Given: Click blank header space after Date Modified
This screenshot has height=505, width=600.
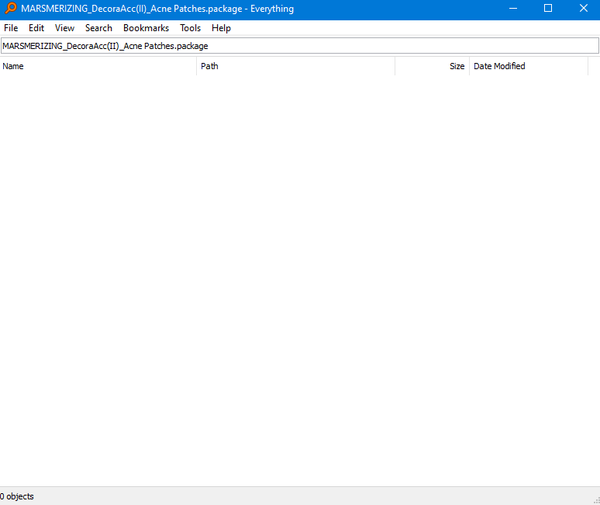Looking at the screenshot, I should click(x=593, y=66).
